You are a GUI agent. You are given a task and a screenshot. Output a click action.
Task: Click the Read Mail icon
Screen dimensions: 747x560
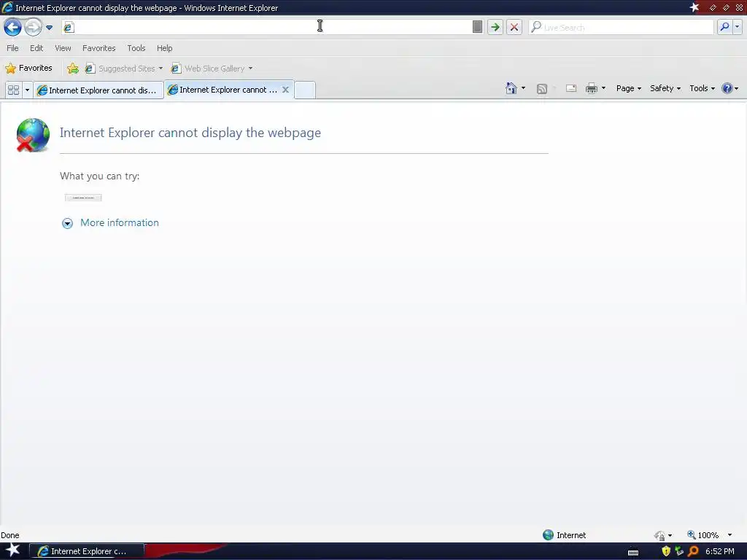point(571,88)
